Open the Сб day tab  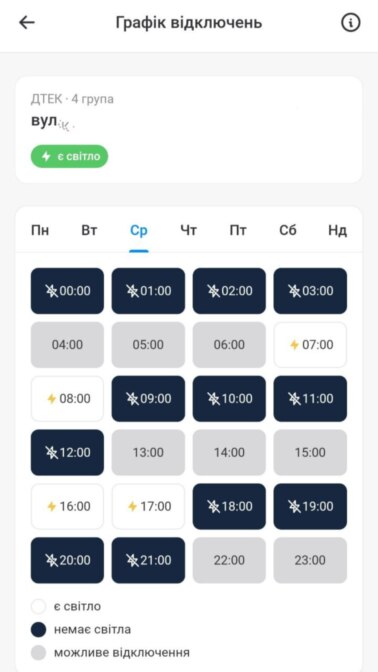coord(288,231)
